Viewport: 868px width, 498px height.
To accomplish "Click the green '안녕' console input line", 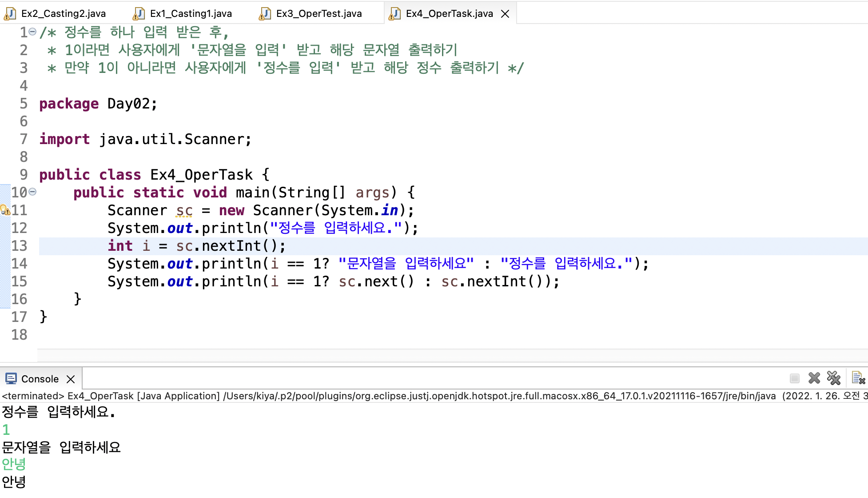I will click(x=14, y=465).
